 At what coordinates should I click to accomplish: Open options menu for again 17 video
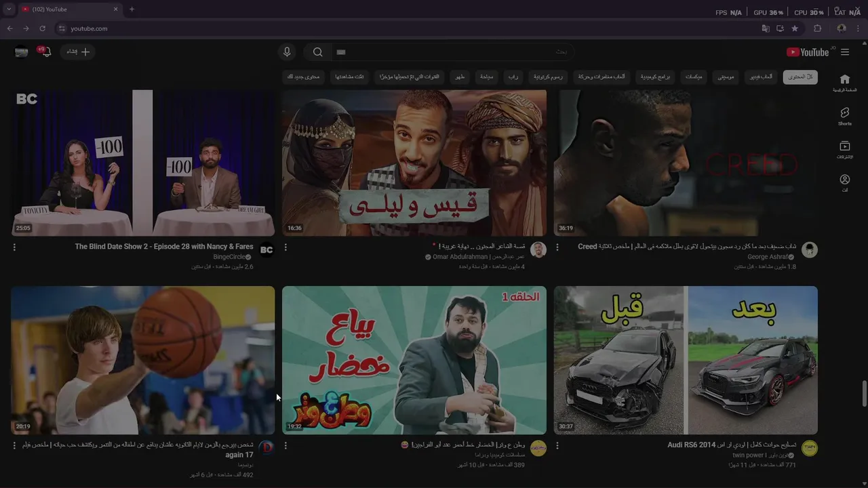[x=14, y=445]
